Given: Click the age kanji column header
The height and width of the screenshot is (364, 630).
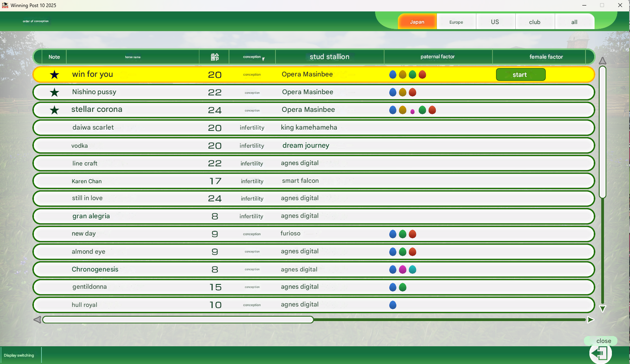Looking at the screenshot, I should pyautogui.click(x=214, y=57).
